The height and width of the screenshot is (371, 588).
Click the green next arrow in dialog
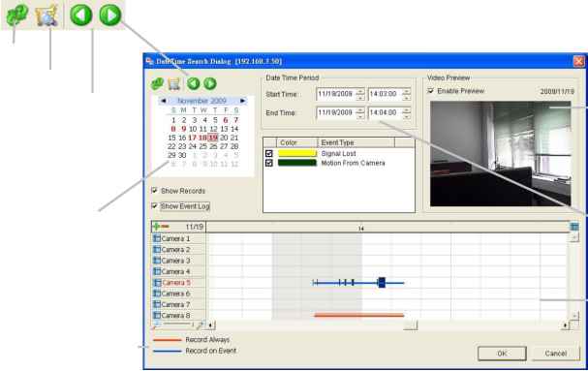210,83
